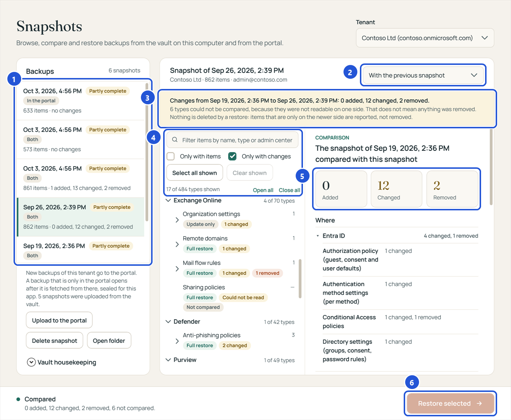Image resolution: width=511 pixels, height=420 pixels.
Task: Click the 0 Added summary card
Action: pyautogui.click(x=341, y=189)
